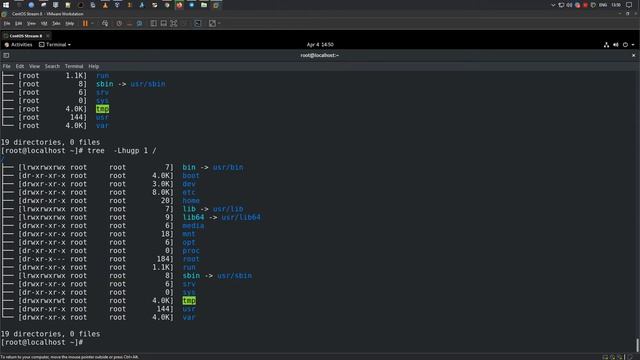Image resolution: width=640 pixels, height=360 pixels.
Task: Click the final '[root@localhost ~]#' prompt
Action: coord(42,342)
